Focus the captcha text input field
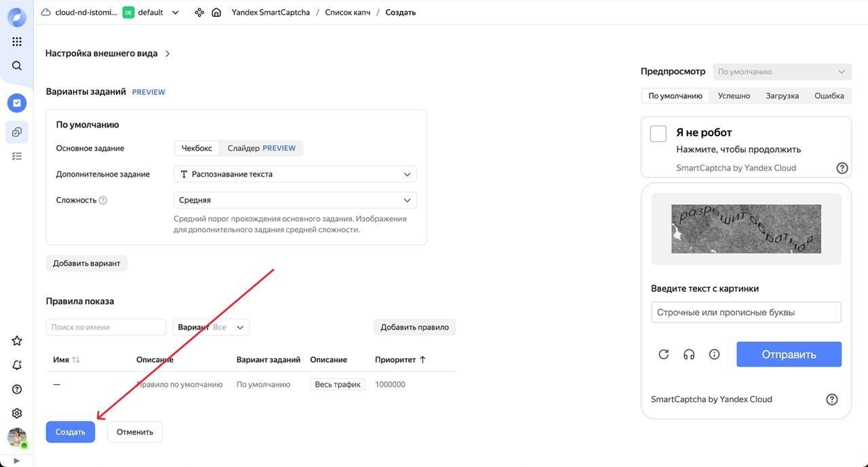Viewport: 868px width, 467px height. tap(746, 312)
